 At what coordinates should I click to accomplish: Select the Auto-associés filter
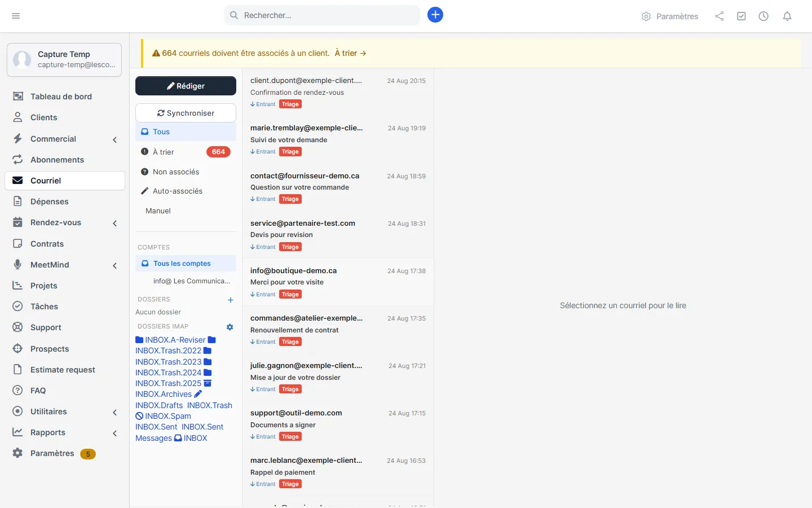tap(186, 191)
